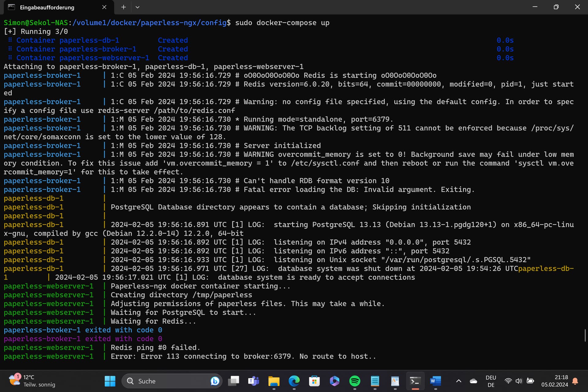The width and height of the screenshot is (588, 392).
Task: Switch the DEU DE keyboard language
Action: pyautogui.click(x=491, y=381)
